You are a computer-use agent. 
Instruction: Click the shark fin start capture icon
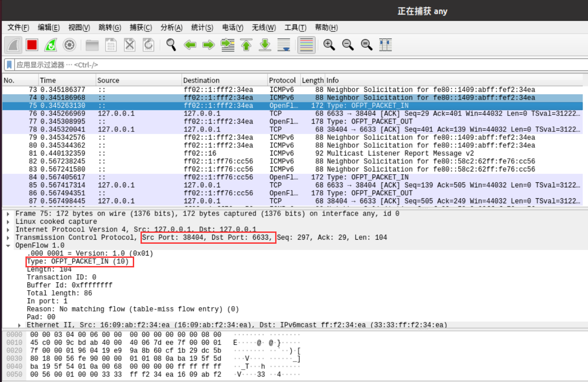coord(13,45)
